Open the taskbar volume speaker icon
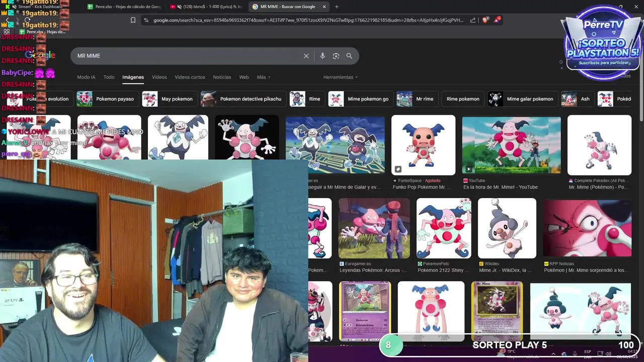The width and height of the screenshot is (644, 362). (609, 353)
